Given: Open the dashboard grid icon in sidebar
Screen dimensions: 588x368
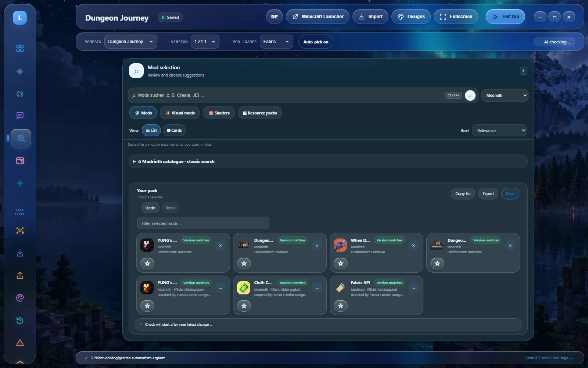Looking at the screenshot, I should pos(20,49).
